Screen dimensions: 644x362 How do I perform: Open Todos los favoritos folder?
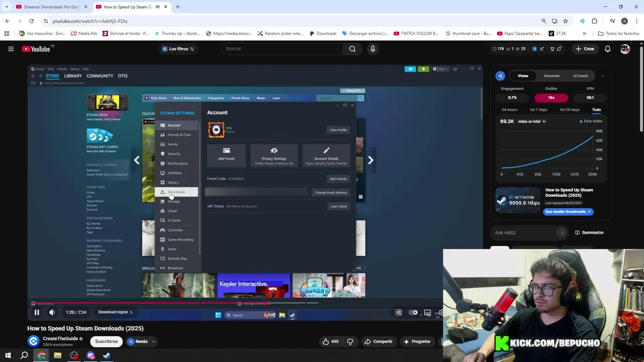tap(618, 34)
